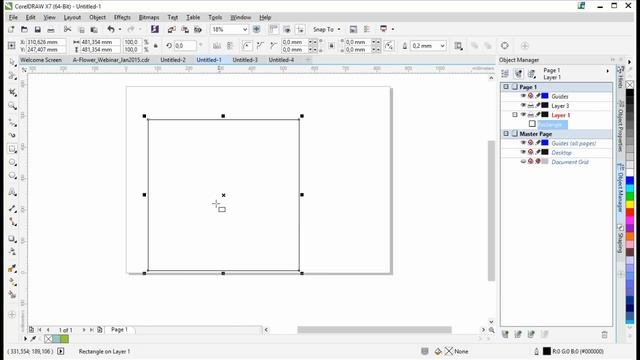
Task: Open the Object Manager flyout arrow
Action: click(x=608, y=71)
